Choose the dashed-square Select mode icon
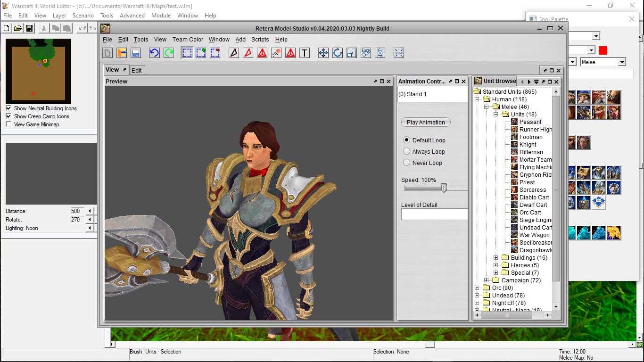This screenshot has height=362, width=644. pos(187,53)
